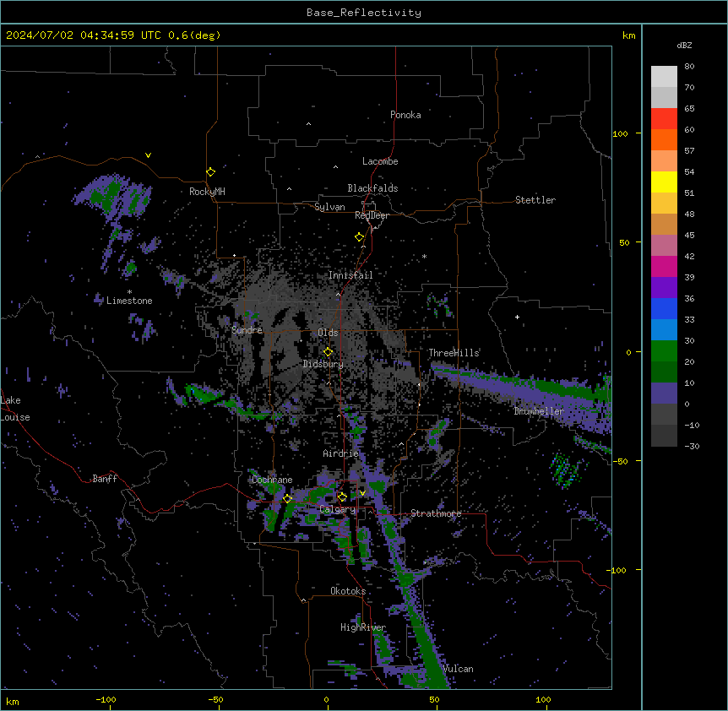
Task: Pick the white 80-70 dBZ legend swatch
Action: pyautogui.click(x=664, y=76)
